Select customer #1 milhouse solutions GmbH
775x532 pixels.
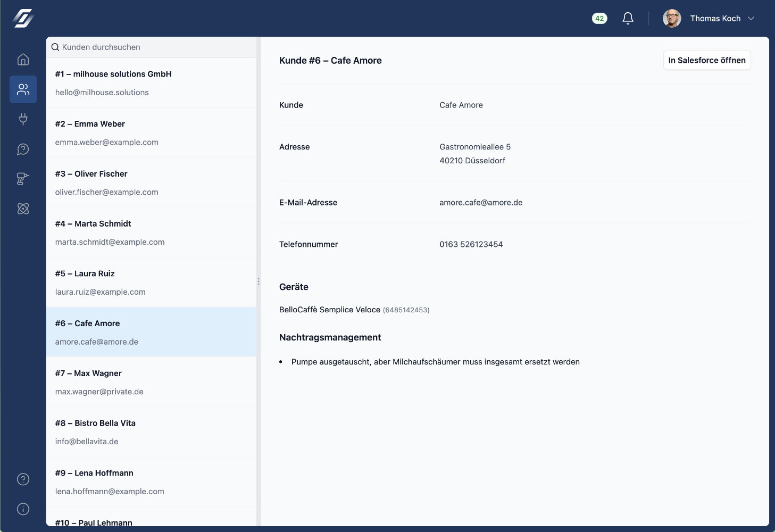152,82
